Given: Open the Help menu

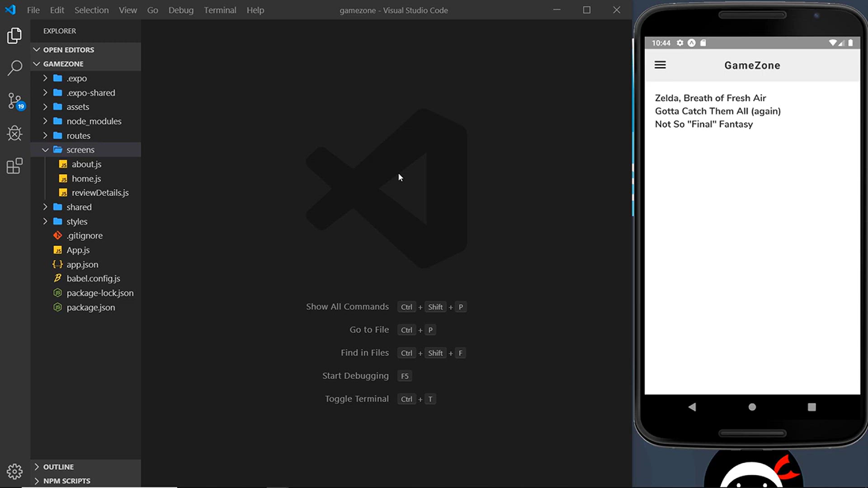Looking at the screenshot, I should point(255,10).
